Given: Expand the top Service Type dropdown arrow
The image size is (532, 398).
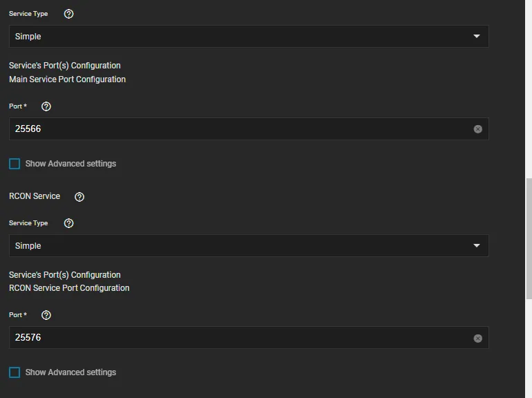Looking at the screenshot, I should pos(476,37).
